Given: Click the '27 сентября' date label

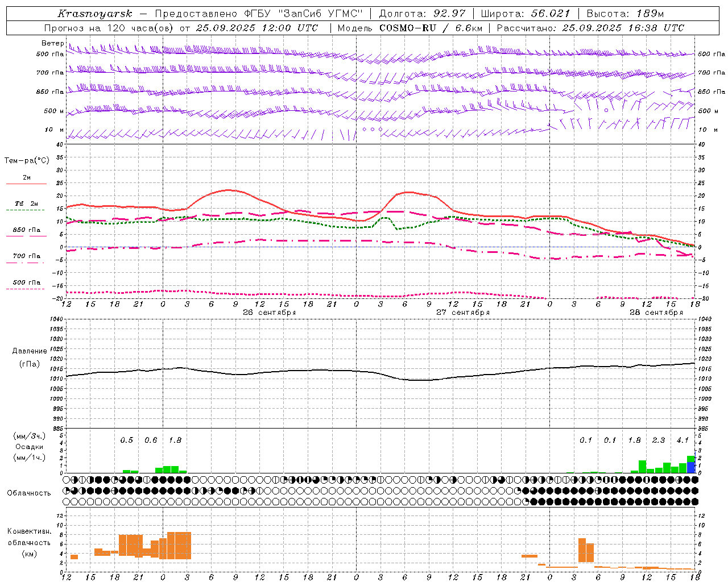Looking at the screenshot, I should coord(462,313).
